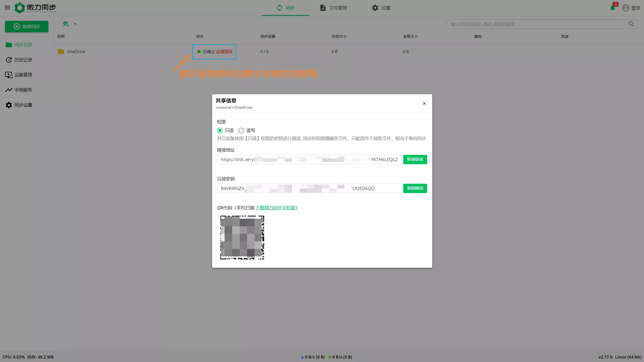Click the 中继服务 graph icon

(9, 90)
